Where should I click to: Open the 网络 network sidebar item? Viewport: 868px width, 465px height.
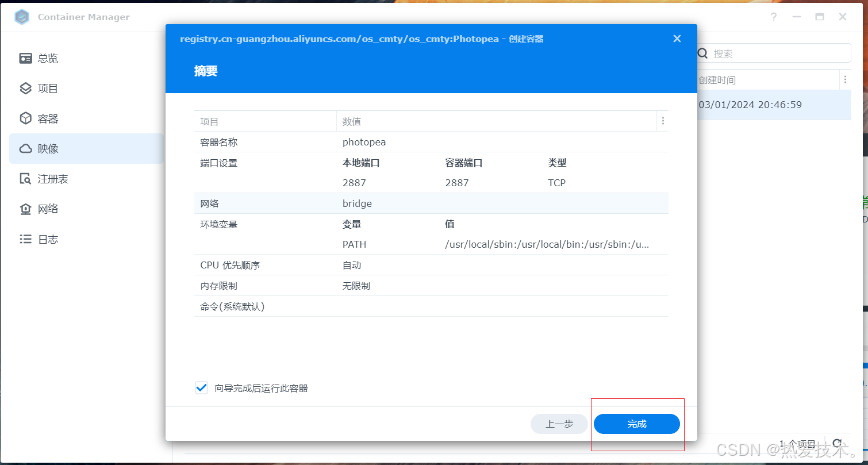(86, 209)
